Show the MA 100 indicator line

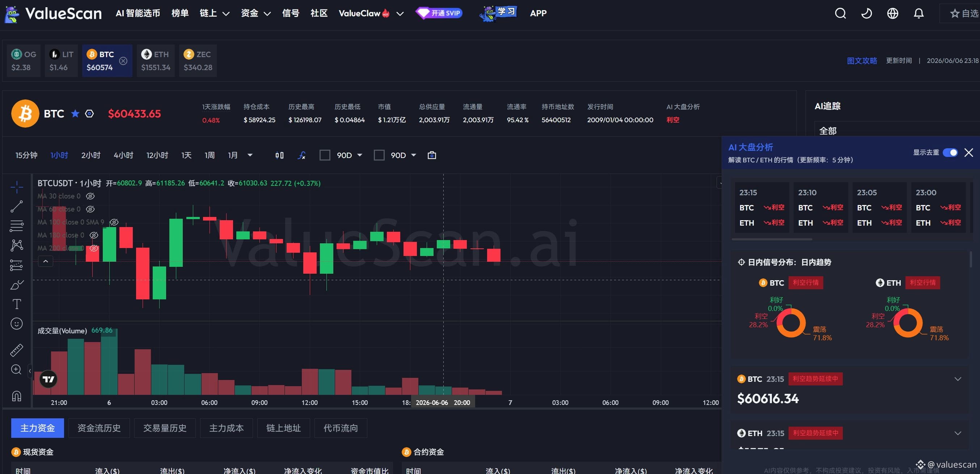click(x=114, y=222)
